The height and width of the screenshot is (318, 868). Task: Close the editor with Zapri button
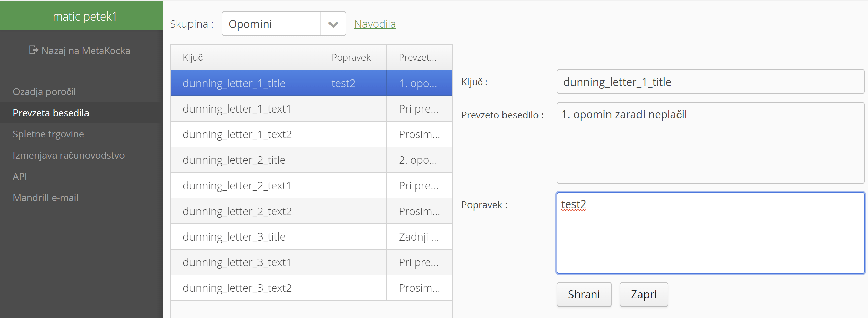coord(644,294)
